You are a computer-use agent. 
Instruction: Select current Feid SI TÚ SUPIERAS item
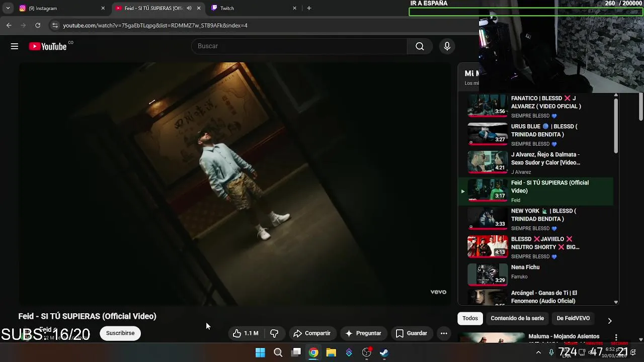coord(536,191)
